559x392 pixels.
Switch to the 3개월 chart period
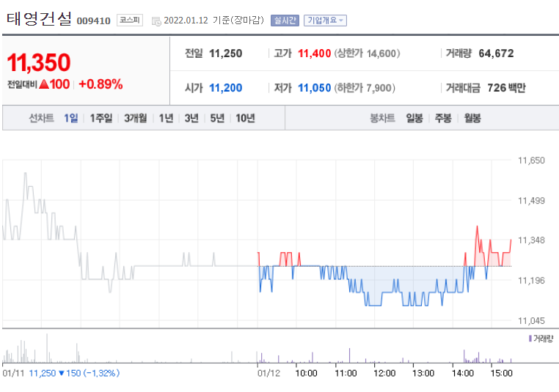tap(135, 118)
